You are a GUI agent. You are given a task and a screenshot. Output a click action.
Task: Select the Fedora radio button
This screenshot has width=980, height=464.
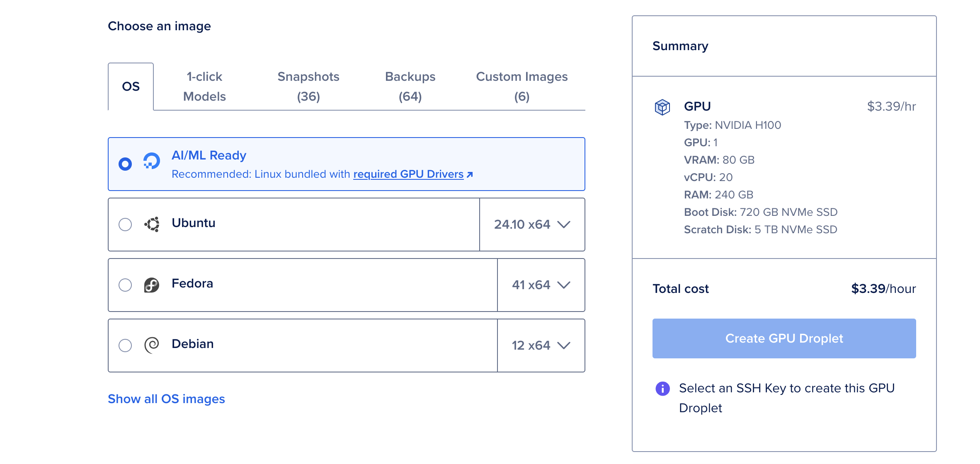(x=125, y=285)
